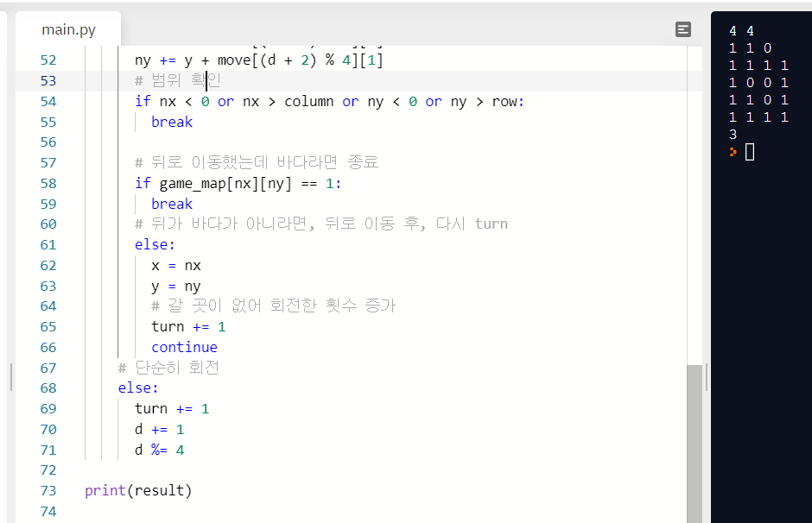
Task: Click the comment on line 64
Action: click(x=274, y=306)
